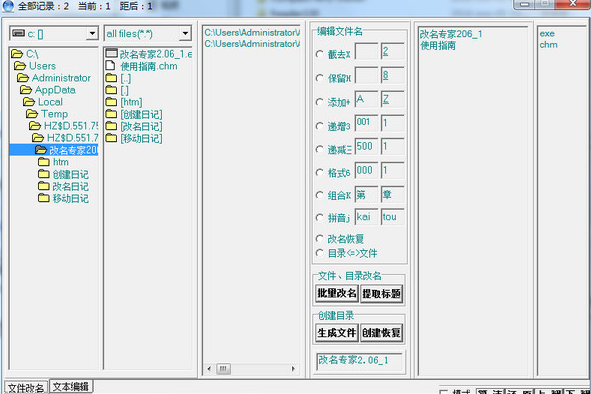Image resolution: width=591 pixels, height=394 pixels.
Task: Open the 改名日记 folder in directory tree
Action: [63, 186]
